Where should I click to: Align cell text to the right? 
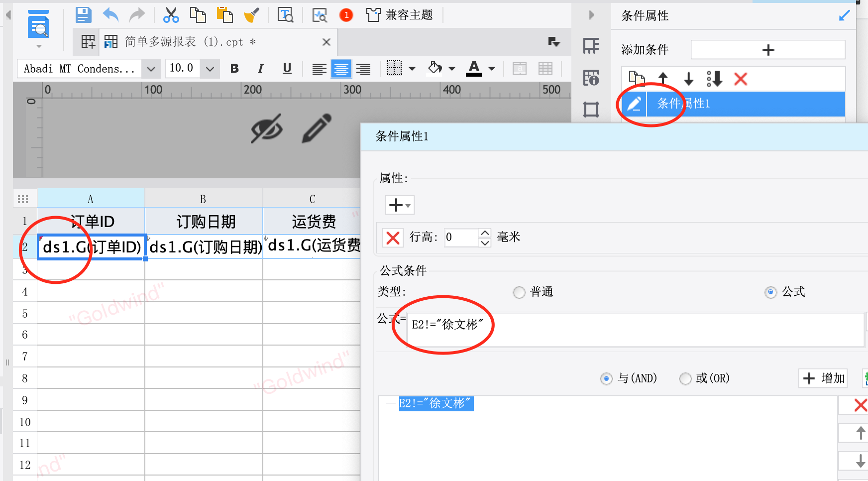point(363,69)
